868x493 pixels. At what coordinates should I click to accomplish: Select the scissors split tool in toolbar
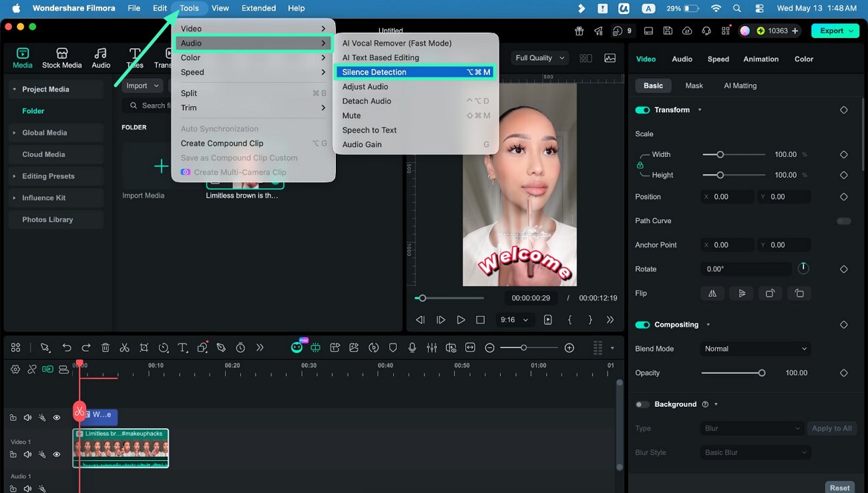pyautogui.click(x=124, y=347)
